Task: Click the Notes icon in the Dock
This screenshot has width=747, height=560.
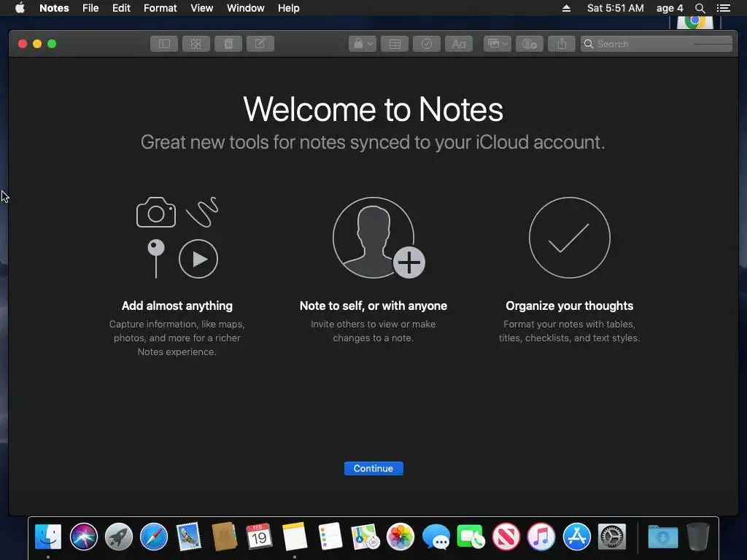Action: point(295,537)
